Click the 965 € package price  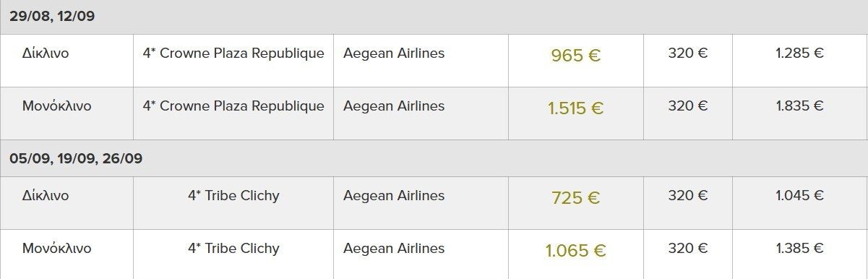coord(576,56)
